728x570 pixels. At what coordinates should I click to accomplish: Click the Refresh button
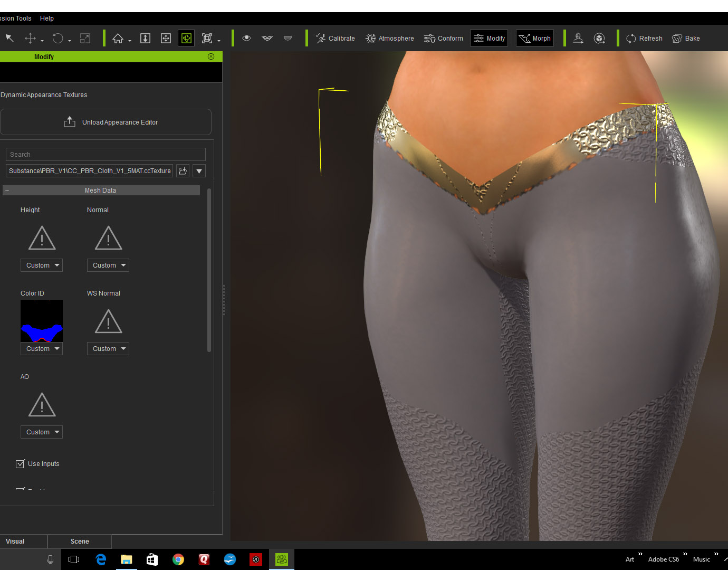[x=644, y=38]
